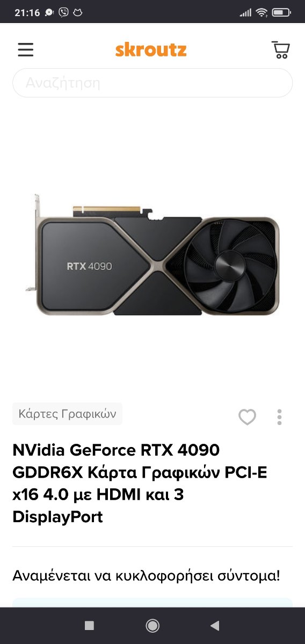The height and width of the screenshot is (644, 305).
Task: Open the RTX 4090 product image
Action: click(x=152, y=254)
